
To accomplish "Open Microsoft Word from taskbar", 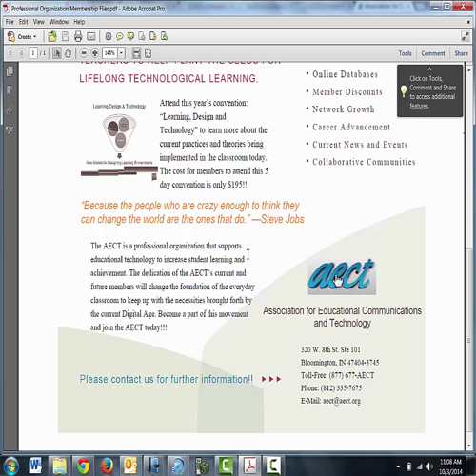I will click(35, 466).
